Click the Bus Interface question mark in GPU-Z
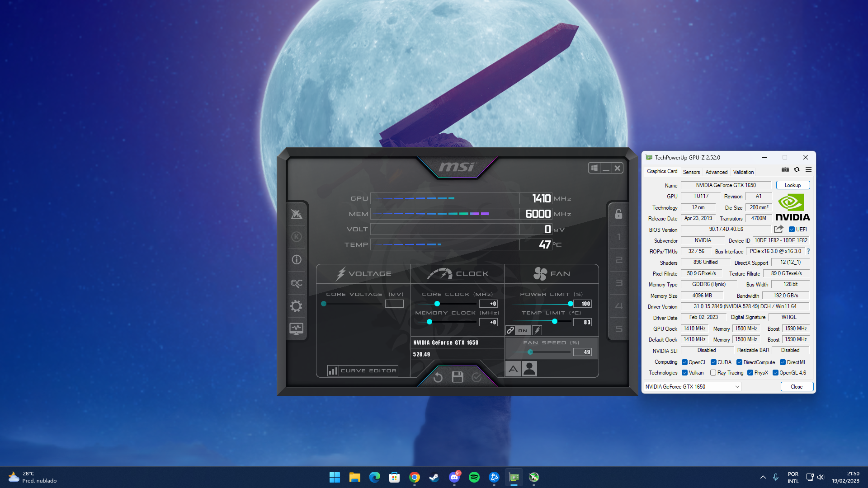 (808, 251)
